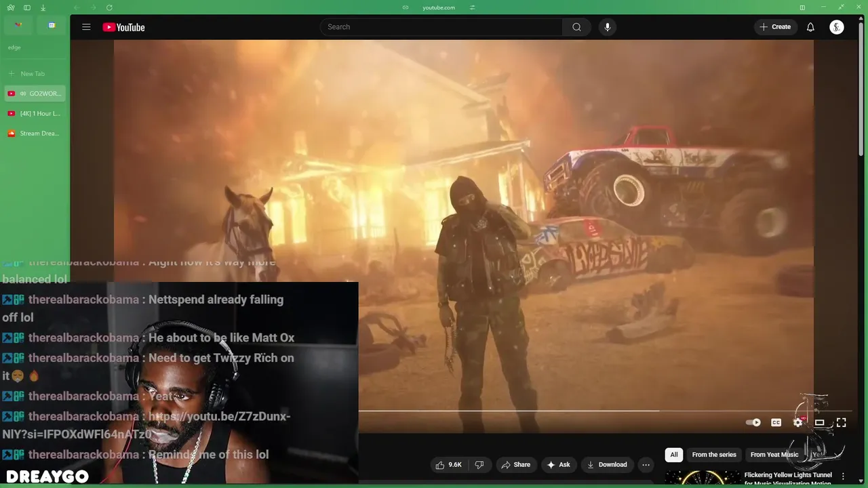Click the youtube.com address bar
The height and width of the screenshot is (488, 868).
click(x=439, y=7)
